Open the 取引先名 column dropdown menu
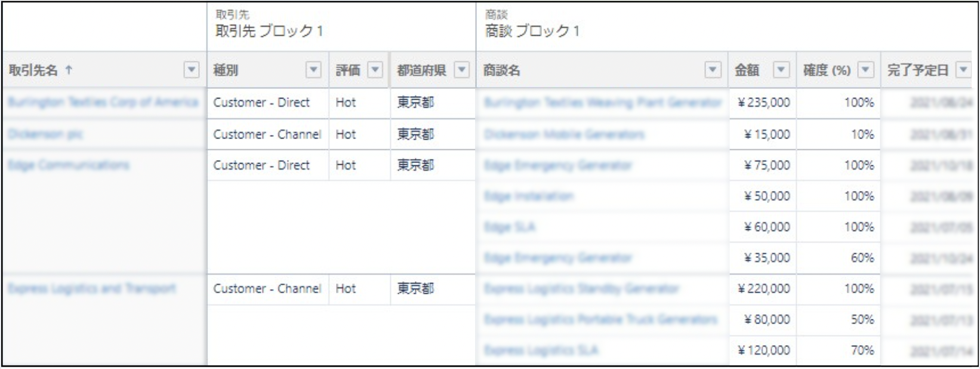This screenshot has height=369, width=980. pyautogui.click(x=191, y=70)
